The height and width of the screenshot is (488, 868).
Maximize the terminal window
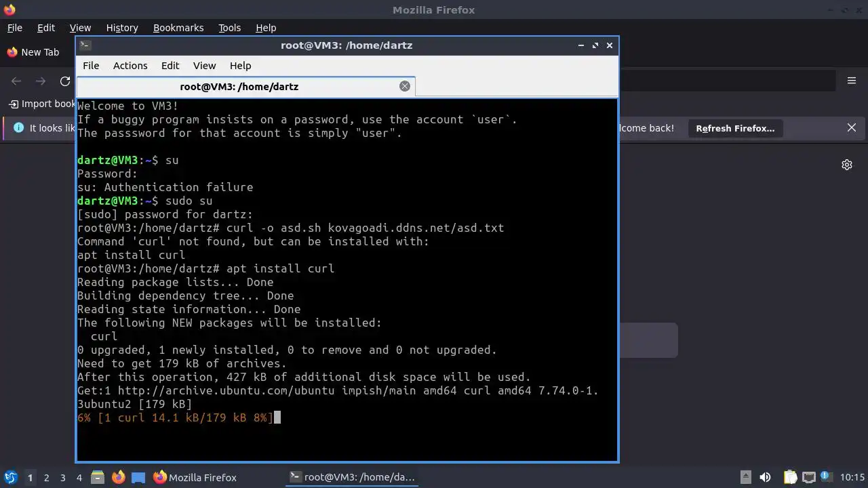(595, 45)
